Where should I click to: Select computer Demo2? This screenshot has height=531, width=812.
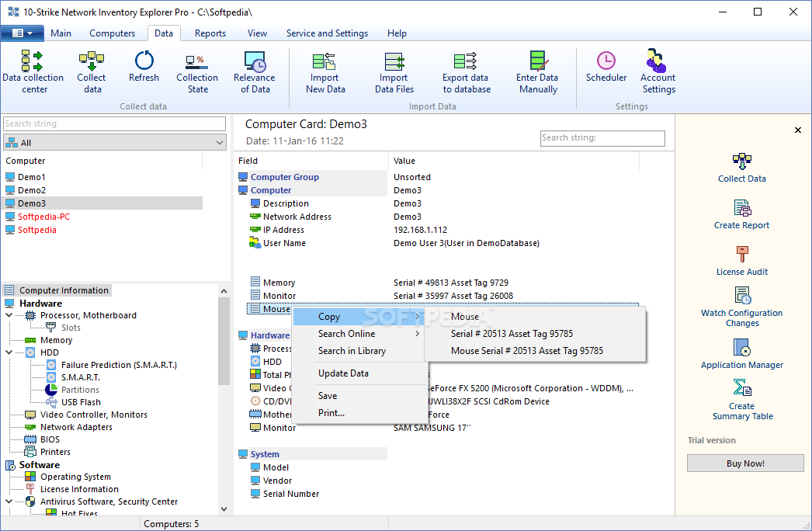pyautogui.click(x=32, y=190)
